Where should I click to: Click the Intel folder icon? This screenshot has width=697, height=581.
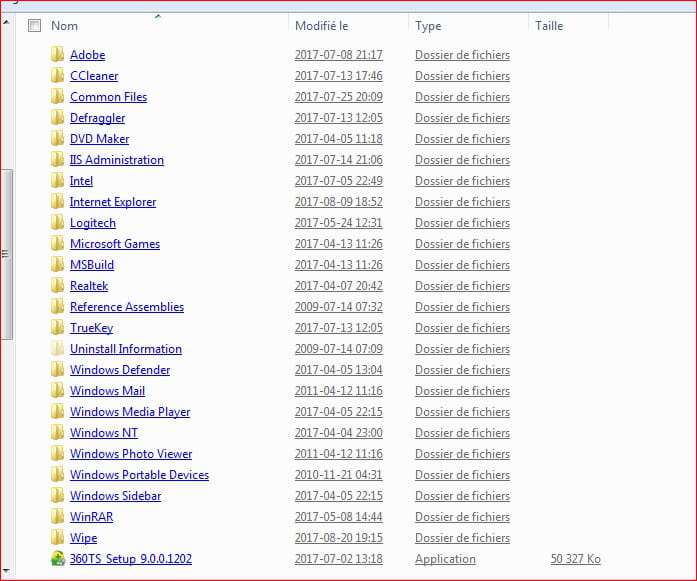pos(57,180)
